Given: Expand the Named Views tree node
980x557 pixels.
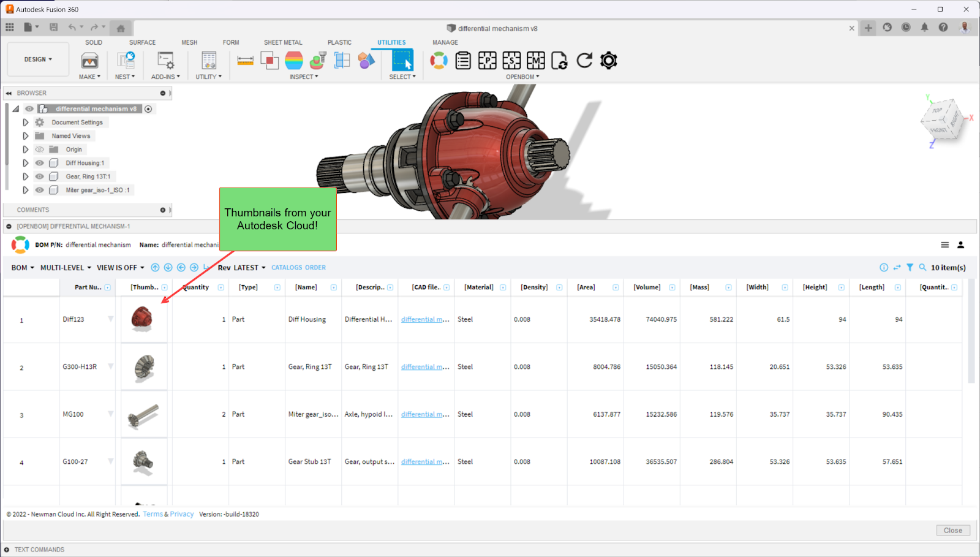Looking at the screenshot, I should (x=25, y=136).
